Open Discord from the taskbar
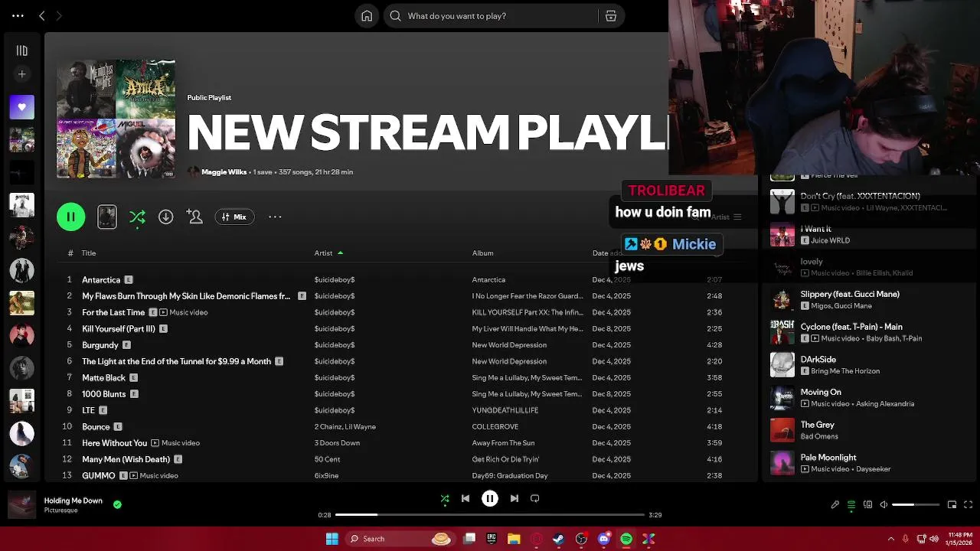Screen dimensions: 980x551 coord(604,540)
